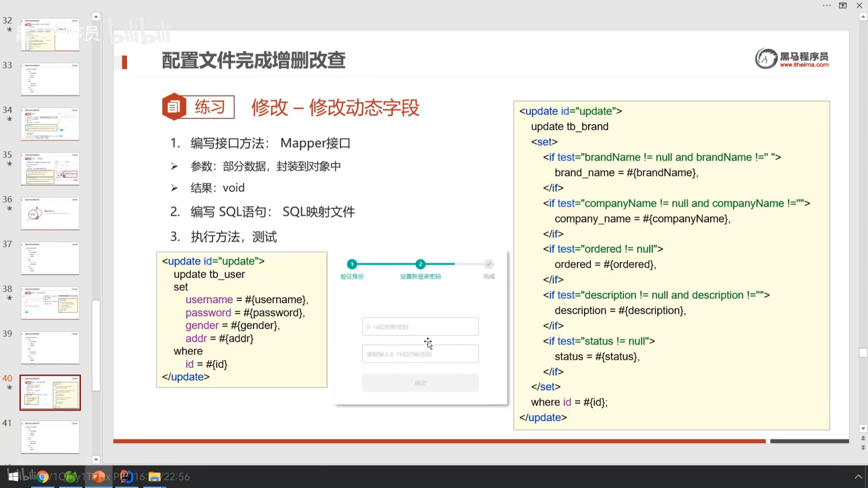Screen dimensions: 868x488
Task: Click the '<set>' opening tag line
Action: point(544,142)
